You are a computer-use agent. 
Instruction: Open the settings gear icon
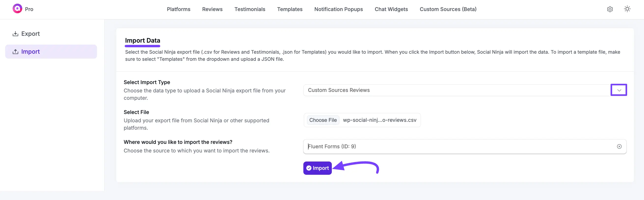[x=610, y=9]
